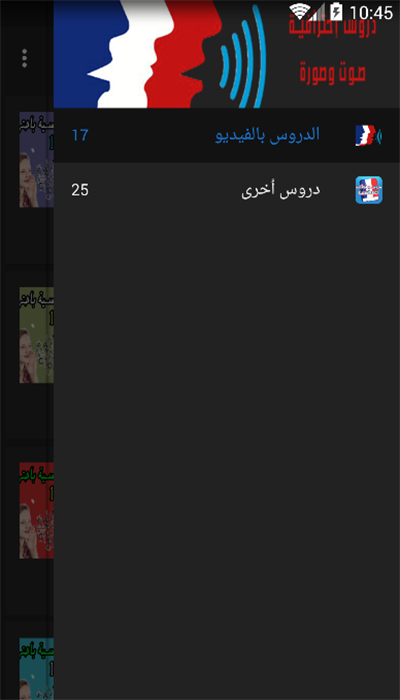Select the الدروس بالفيديو menu item
This screenshot has width=400, height=700.
click(227, 135)
